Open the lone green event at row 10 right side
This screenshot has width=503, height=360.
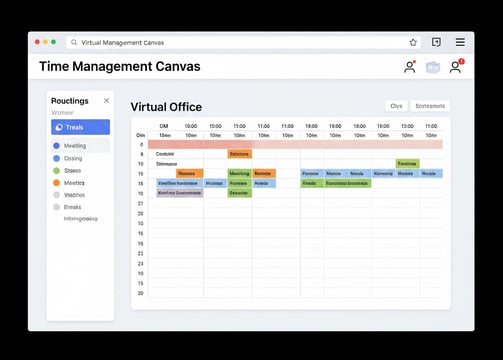click(407, 164)
